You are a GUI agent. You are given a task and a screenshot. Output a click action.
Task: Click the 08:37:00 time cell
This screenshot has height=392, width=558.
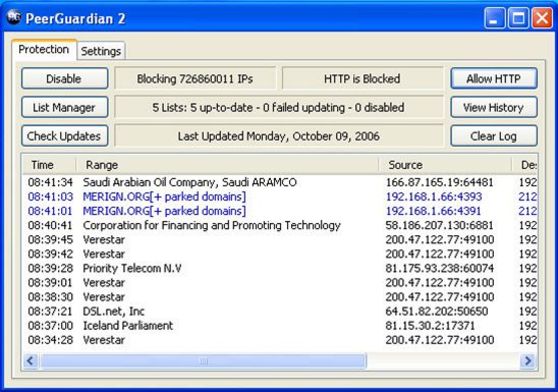tap(50, 325)
